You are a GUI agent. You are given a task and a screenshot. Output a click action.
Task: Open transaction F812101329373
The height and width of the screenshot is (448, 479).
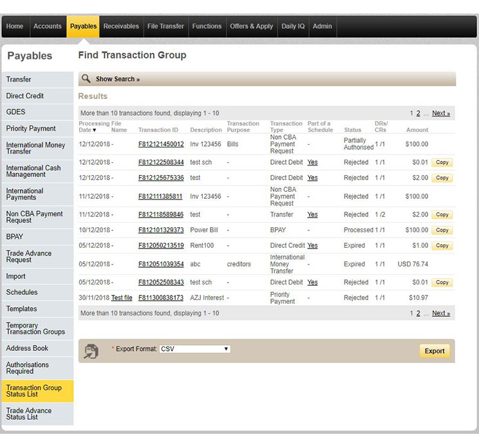(x=161, y=230)
